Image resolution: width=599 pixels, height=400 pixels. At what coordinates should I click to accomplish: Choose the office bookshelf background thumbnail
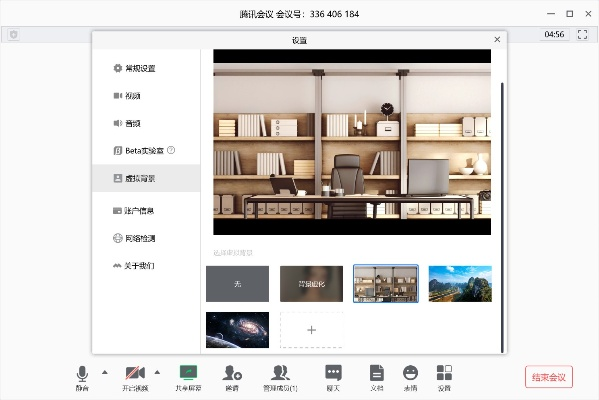coord(386,284)
